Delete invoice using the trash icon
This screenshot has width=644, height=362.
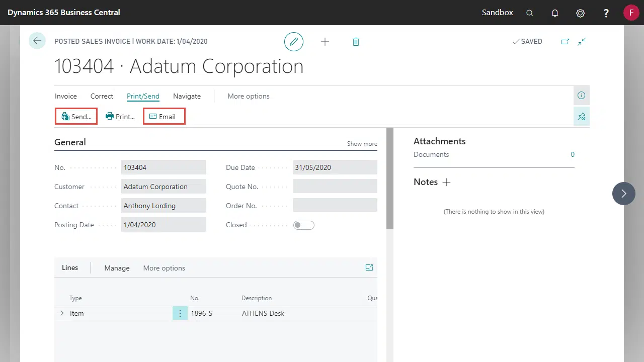coord(356,42)
